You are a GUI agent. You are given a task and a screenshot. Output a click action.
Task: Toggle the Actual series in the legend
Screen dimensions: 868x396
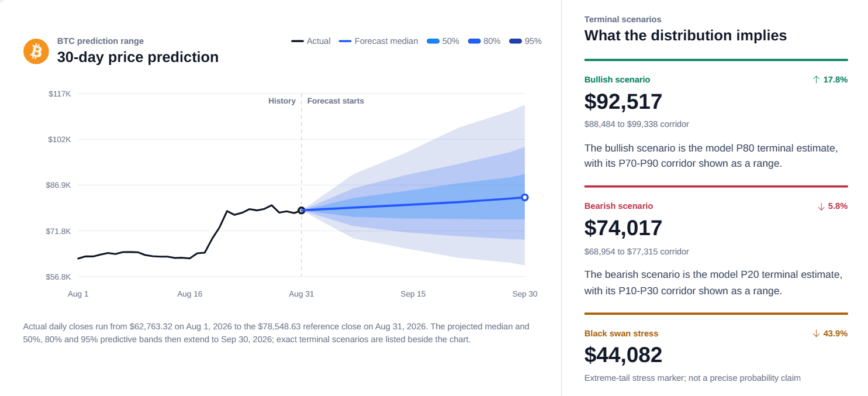click(311, 41)
